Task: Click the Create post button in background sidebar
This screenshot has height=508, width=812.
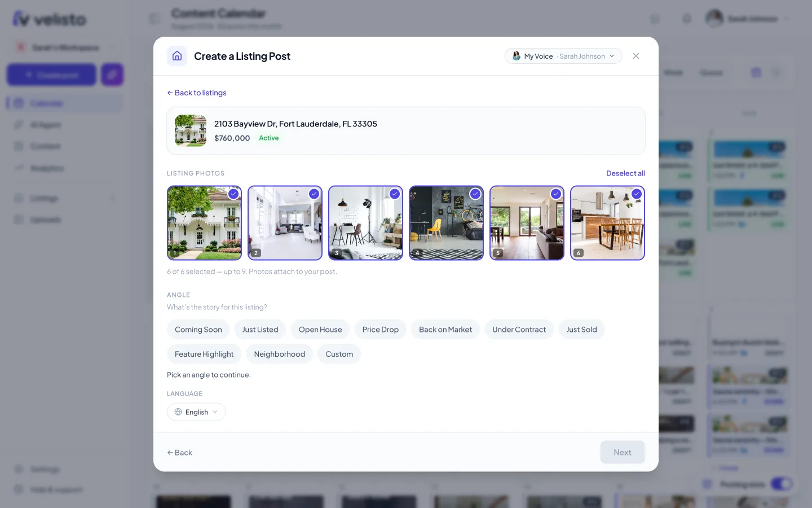Action: pyautogui.click(x=52, y=75)
